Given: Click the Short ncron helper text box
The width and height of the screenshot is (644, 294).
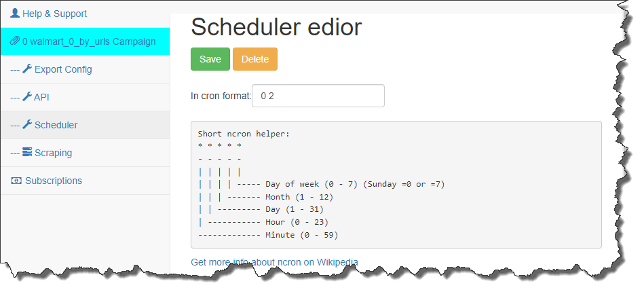Looking at the screenshot, I should pyautogui.click(x=396, y=185).
